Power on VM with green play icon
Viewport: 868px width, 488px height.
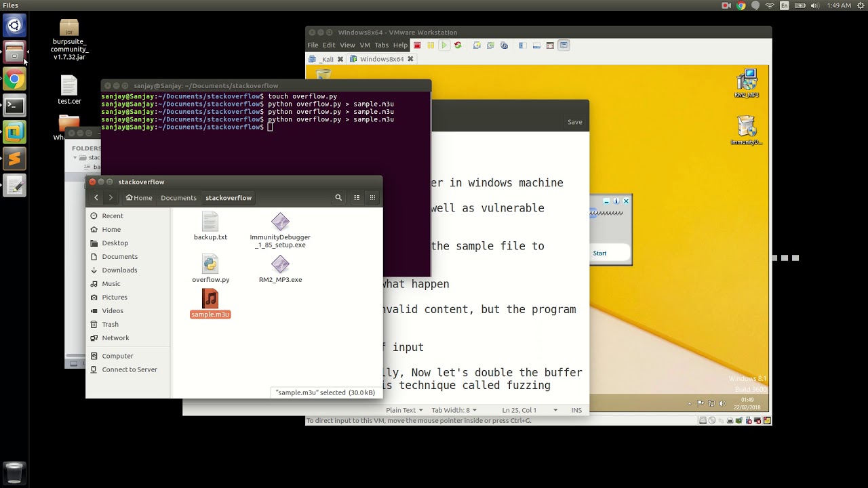click(444, 45)
